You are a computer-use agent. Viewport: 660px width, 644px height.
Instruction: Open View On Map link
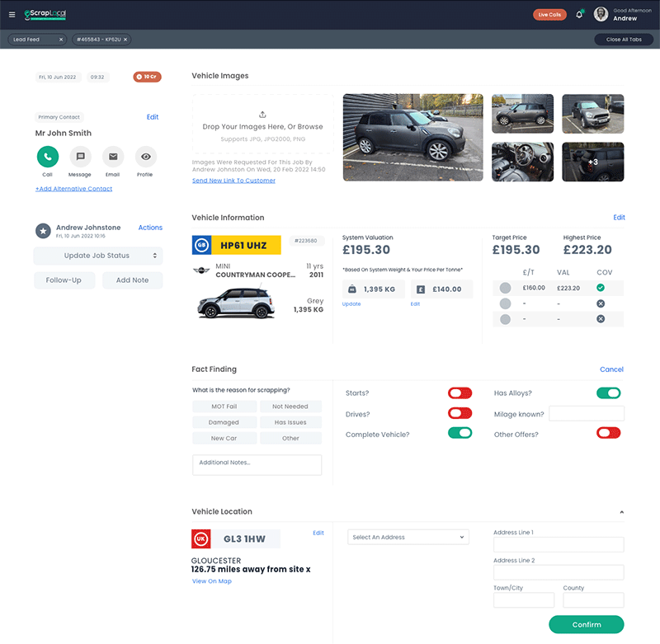(212, 581)
